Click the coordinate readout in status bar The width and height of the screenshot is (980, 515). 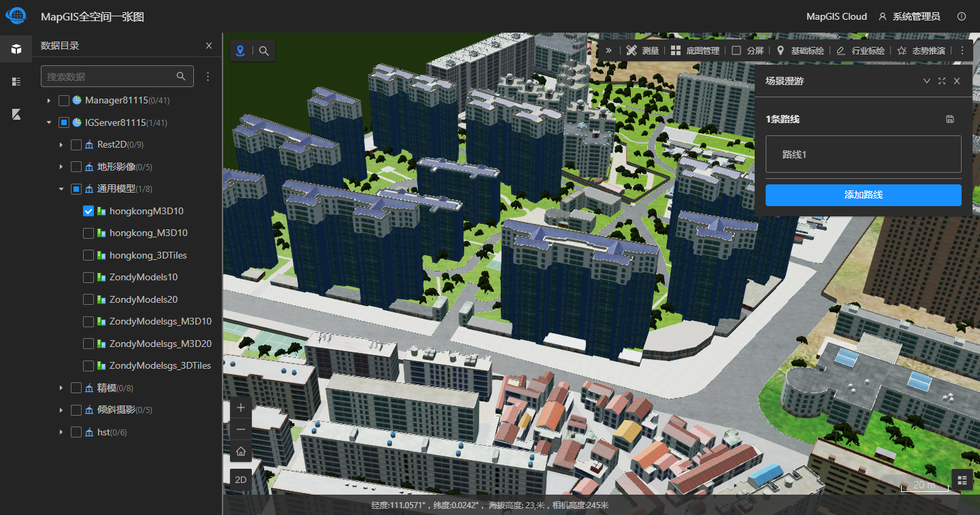(x=490, y=505)
